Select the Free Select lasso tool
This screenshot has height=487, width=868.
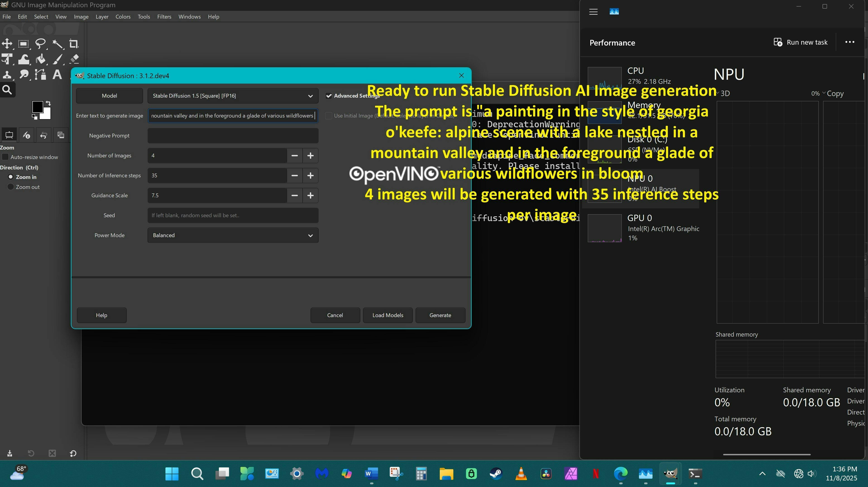coord(41,44)
